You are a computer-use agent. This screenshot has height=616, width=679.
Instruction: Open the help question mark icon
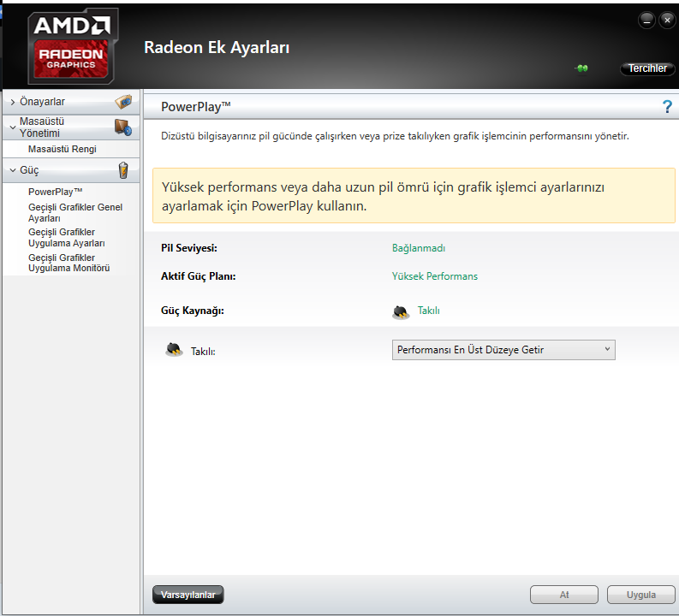tap(667, 106)
